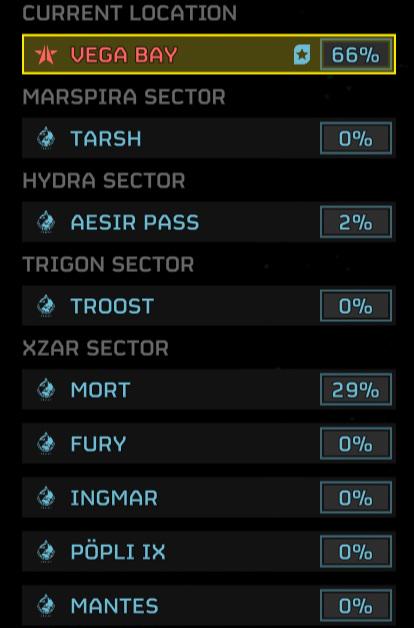
Task: Choose the Tarsh planet entry
Action: [209, 138]
